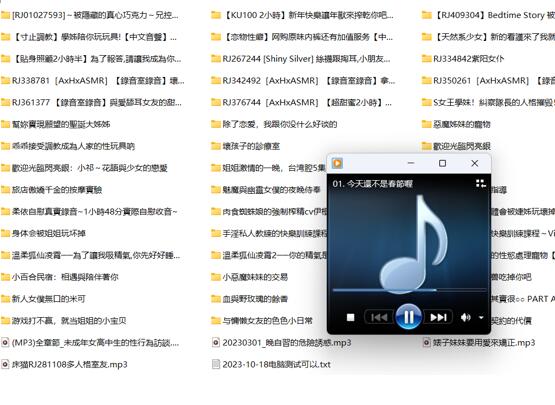This screenshot has width=555, height=405.
Task: Select folder icon for RJ338781 AxHxASMR
Action: [x=5, y=80]
